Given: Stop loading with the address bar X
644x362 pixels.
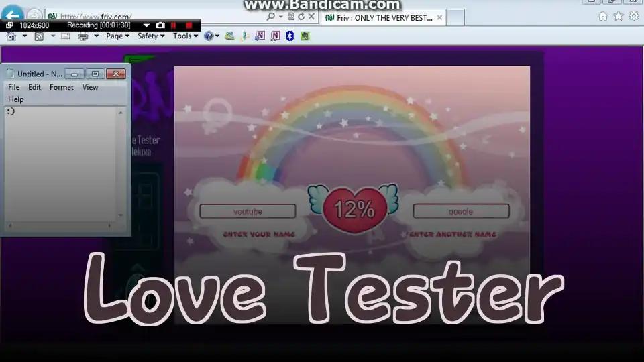Looking at the screenshot, I should (311, 16).
